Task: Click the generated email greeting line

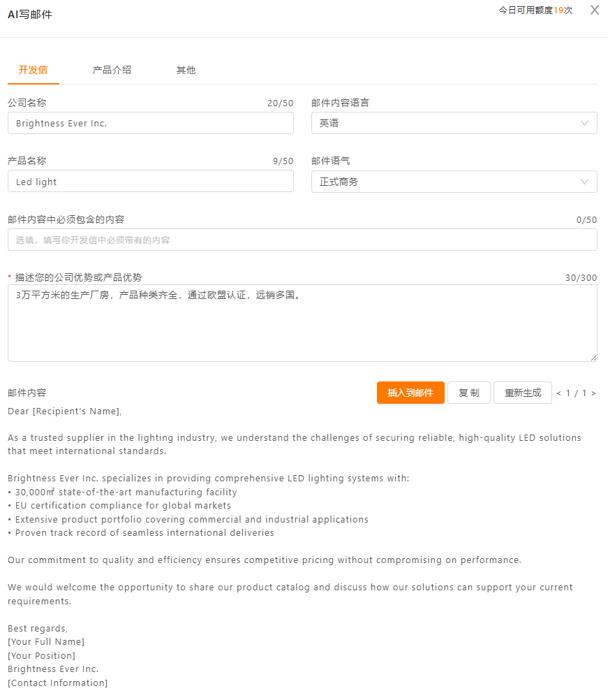Action: pos(65,411)
